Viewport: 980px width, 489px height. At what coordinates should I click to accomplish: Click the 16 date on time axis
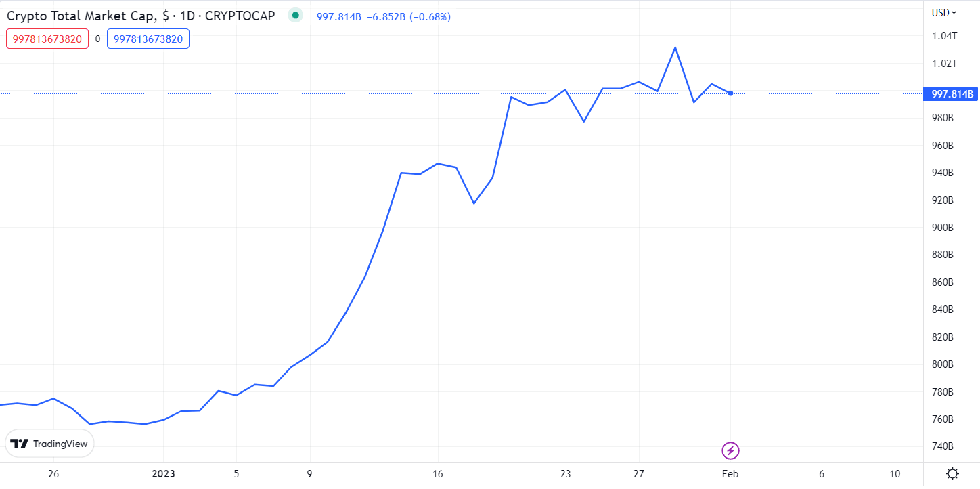[x=438, y=474]
